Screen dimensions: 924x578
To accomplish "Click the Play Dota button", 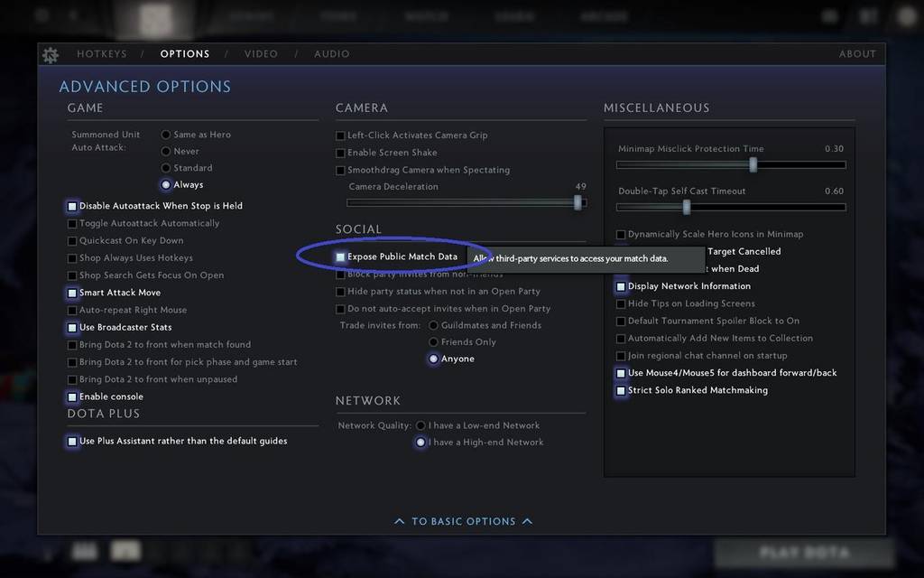I will pyautogui.click(x=804, y=553).
